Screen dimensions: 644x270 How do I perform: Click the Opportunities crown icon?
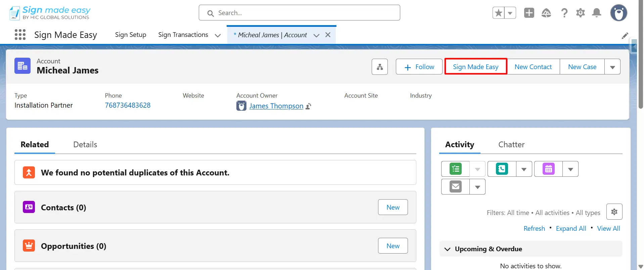click(x=29, y=246)
